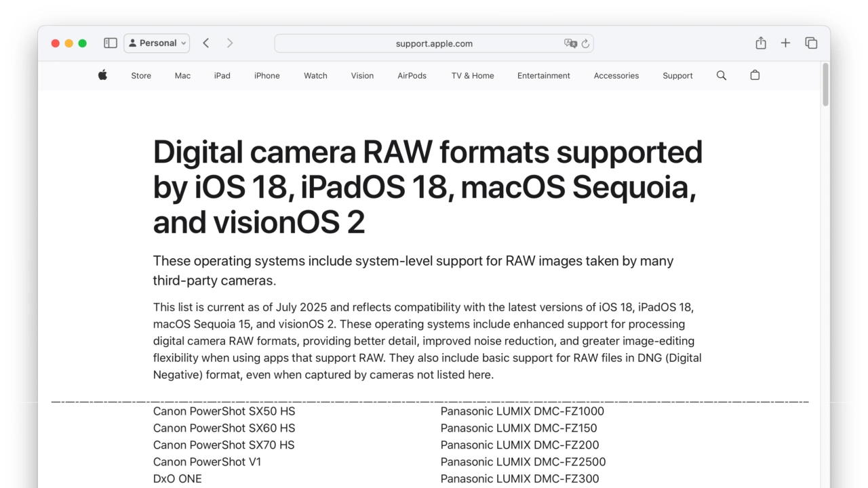The width and height of the screenshot is (868, 488).
Task: Open a new tab
Action: click(x=785, y=43)
